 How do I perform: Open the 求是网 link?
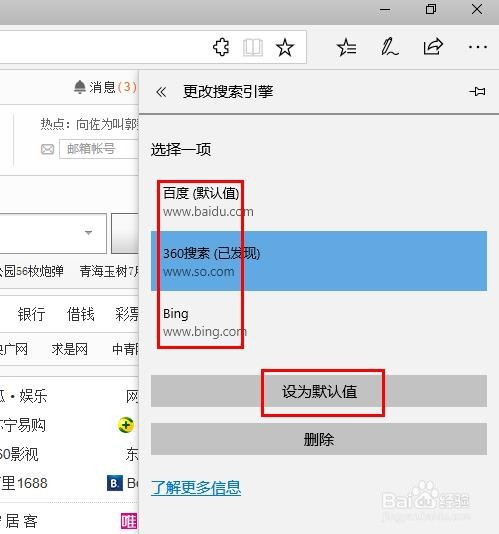pos(69,349)
